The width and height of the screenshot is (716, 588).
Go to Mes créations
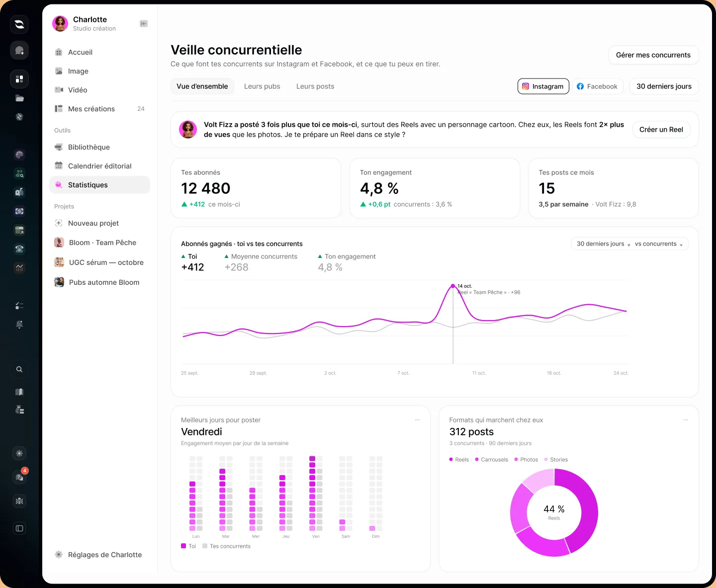click(99, 109)
